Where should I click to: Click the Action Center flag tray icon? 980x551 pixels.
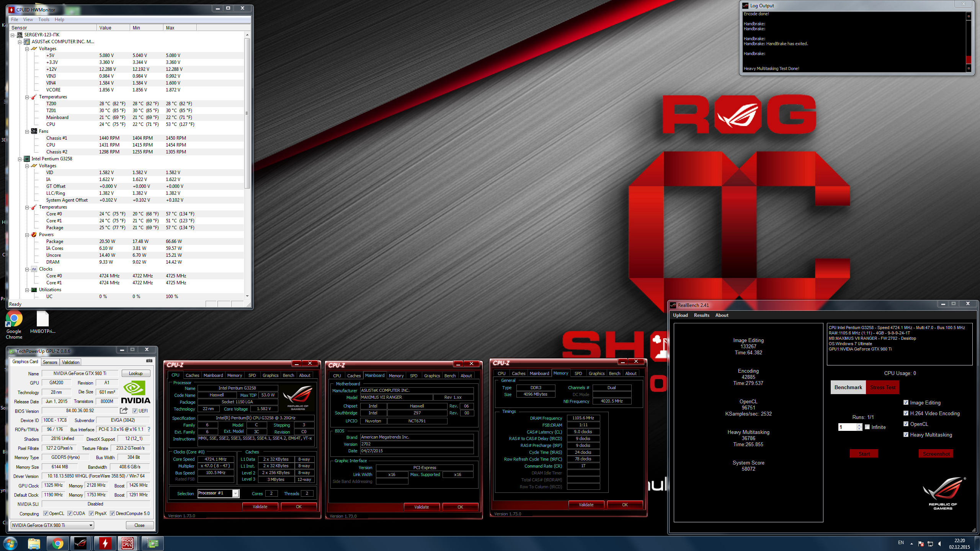click(x=921, y=544)
